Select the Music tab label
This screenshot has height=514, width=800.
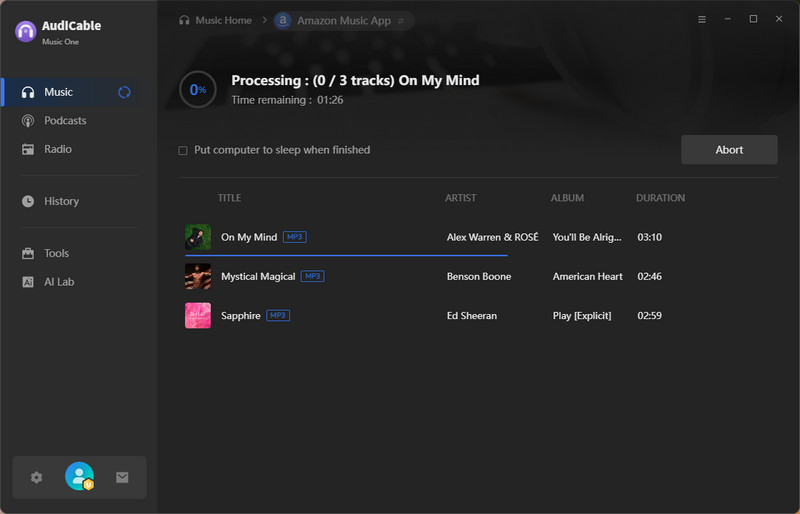(x=58, y=92)
